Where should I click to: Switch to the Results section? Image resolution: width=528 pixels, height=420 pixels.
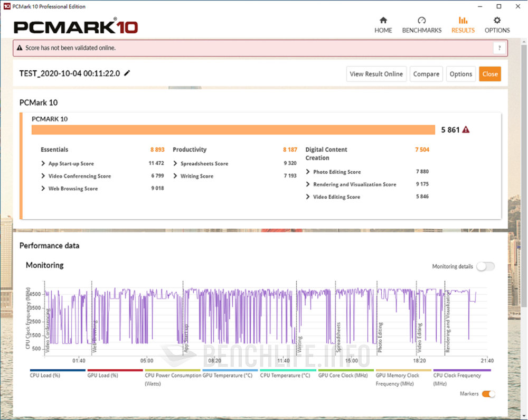(x=463, y=23)
